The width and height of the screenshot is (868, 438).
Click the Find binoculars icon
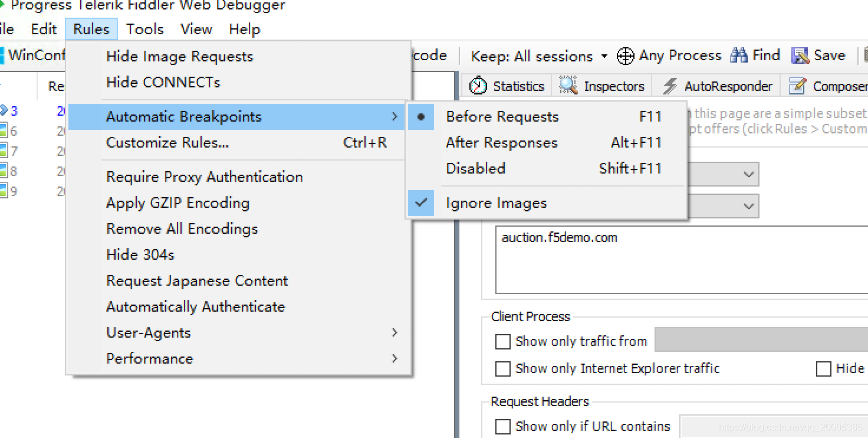pyautogui.click(x=738, y=55)
